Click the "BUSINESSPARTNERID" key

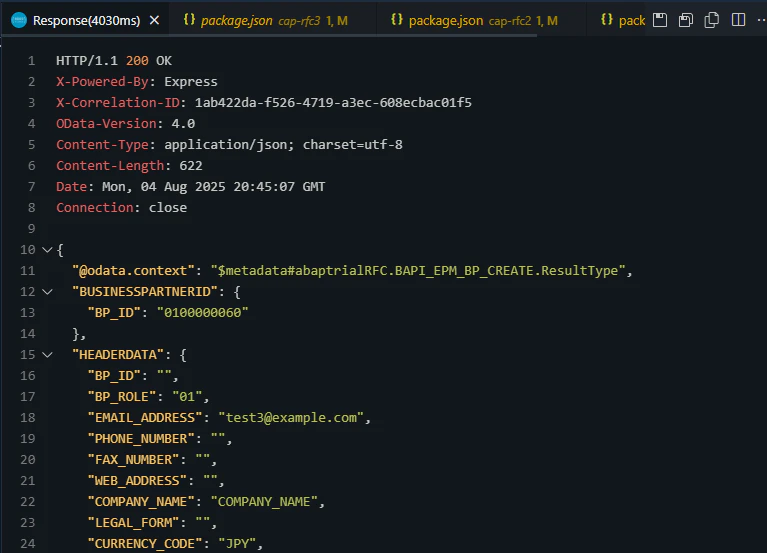(x=145, y=292)
